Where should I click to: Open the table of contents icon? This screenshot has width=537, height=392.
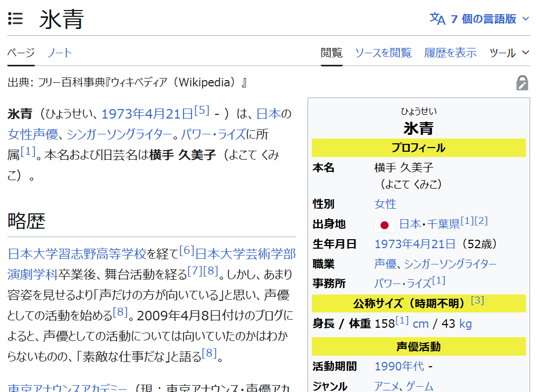tap(16, 19)
